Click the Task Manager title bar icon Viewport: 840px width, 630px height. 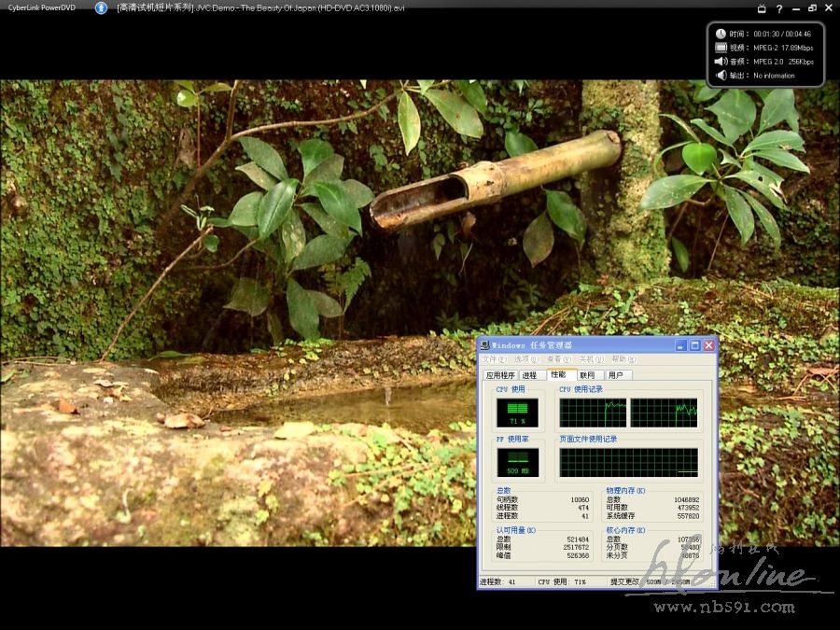(x=484, y=344)
